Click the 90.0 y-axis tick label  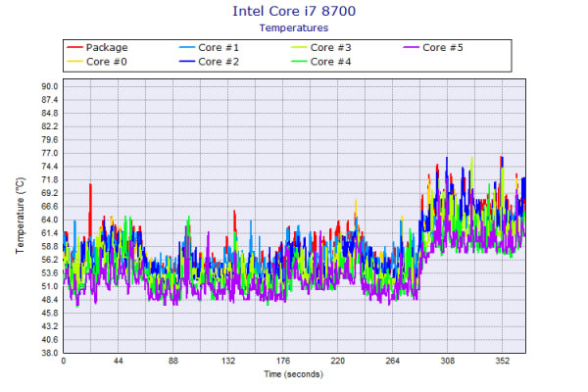point(50,86)
